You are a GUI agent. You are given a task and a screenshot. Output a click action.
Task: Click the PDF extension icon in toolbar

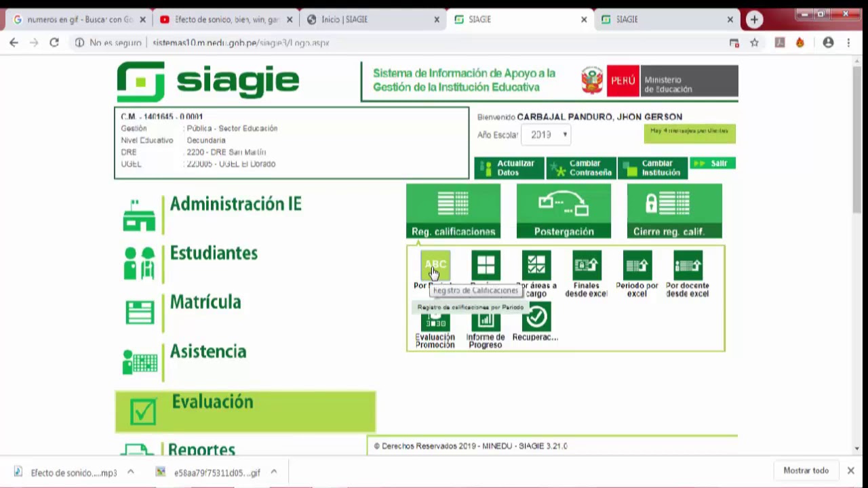coord(780,43)
